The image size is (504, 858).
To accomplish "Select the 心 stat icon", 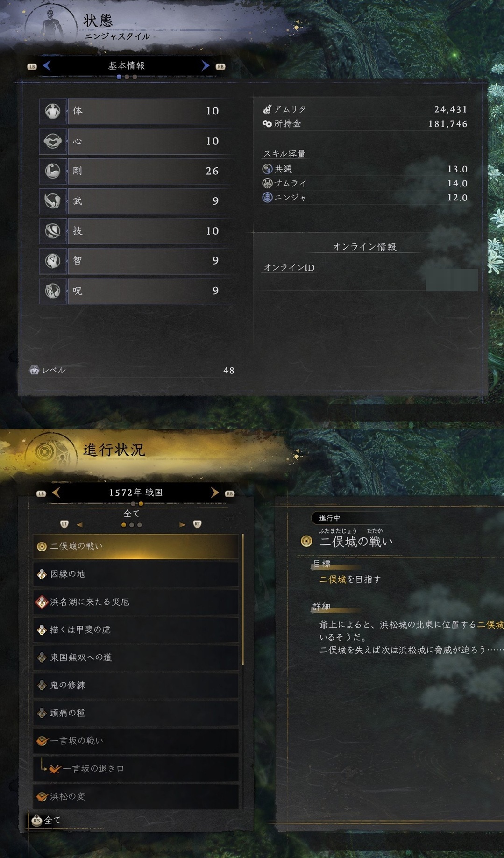I will point(53,141).
